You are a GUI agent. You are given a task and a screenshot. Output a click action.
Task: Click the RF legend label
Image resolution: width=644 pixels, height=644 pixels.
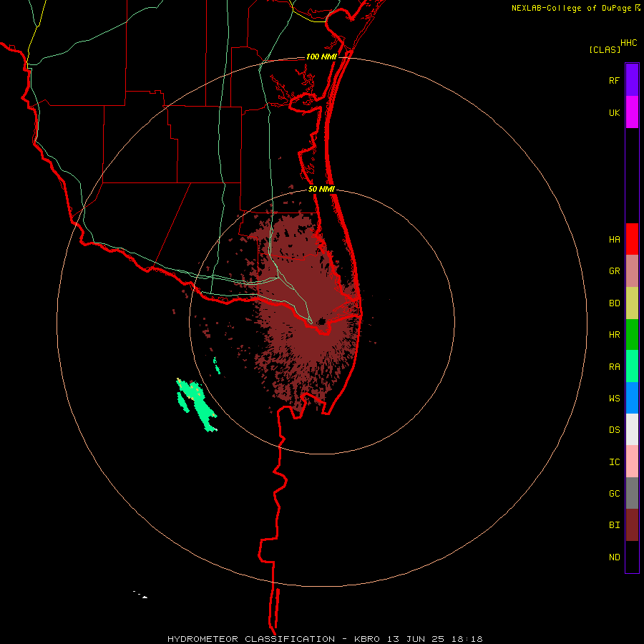tap(614, 80)
